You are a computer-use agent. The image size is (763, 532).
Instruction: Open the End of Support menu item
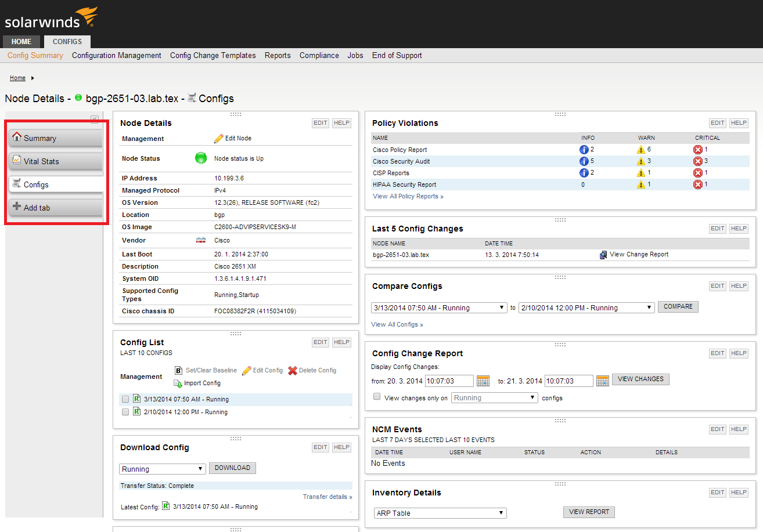(x=397, y=56)
